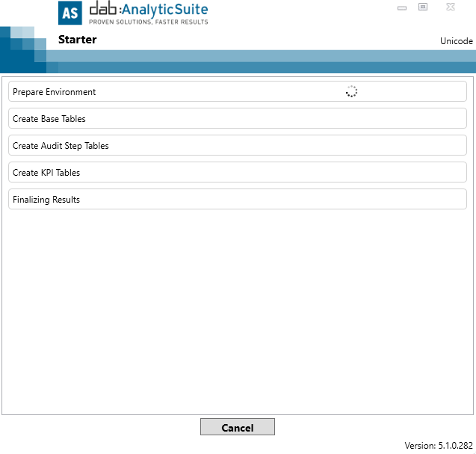Close the dab AnalyticSuite window

[450, 7]
